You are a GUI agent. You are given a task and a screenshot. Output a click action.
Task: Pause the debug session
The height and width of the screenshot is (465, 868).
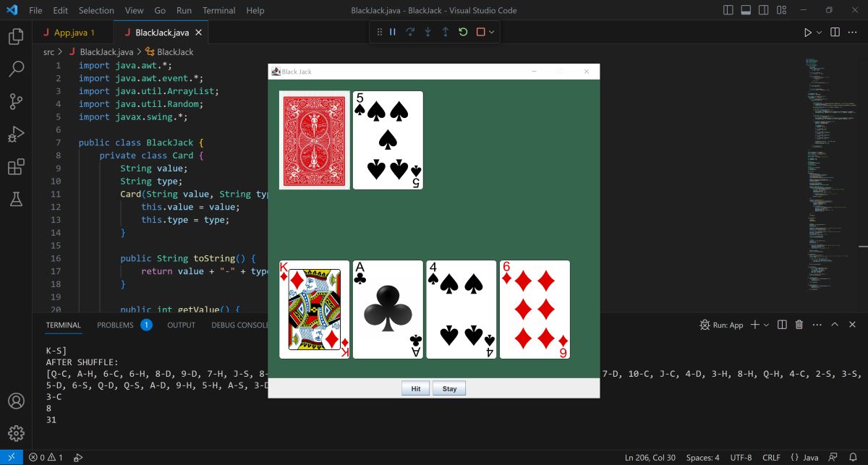393,32
